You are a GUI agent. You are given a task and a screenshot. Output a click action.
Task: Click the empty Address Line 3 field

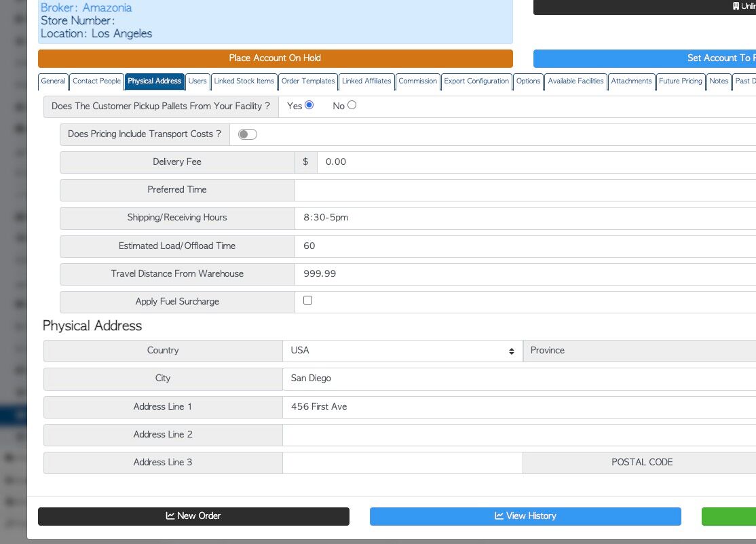tap(402, 463)
